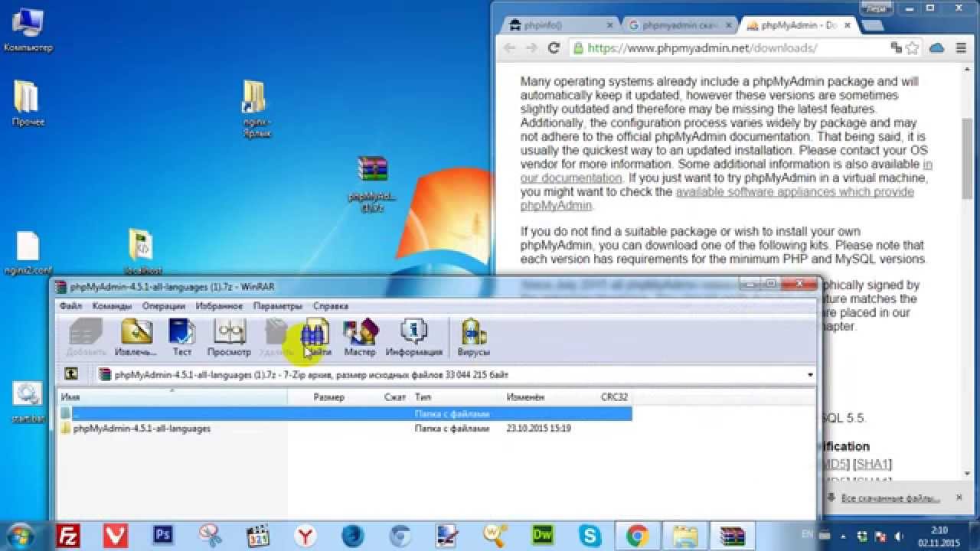Image resolution: width=980 pixels, height=551 pixels.
Task: Click the Извлечь (Extract) toolbar icon in WinRAR
Action: tap(136, 337)
